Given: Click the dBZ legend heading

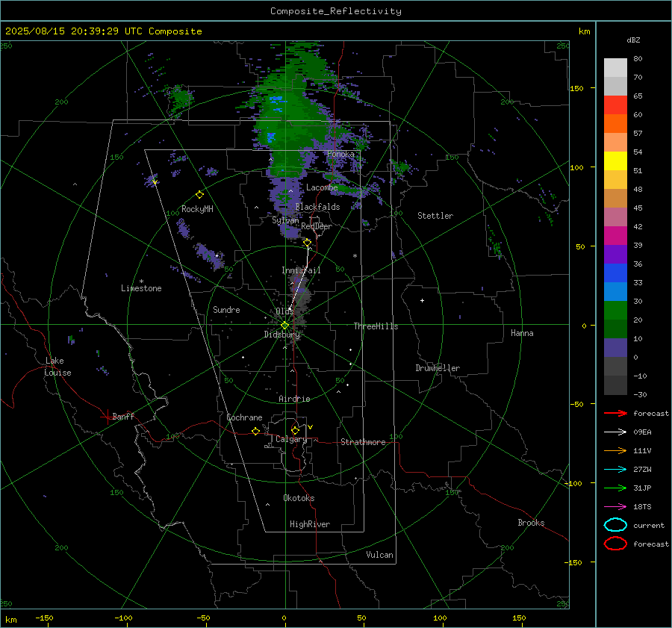Looking at the screenshot, I should (x=633, y=40).
